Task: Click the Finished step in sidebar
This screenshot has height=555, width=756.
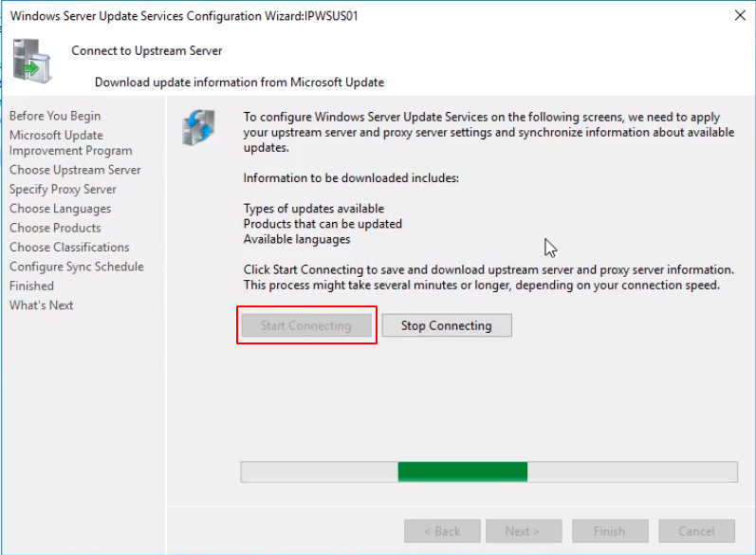Action: tap(31, 286)
